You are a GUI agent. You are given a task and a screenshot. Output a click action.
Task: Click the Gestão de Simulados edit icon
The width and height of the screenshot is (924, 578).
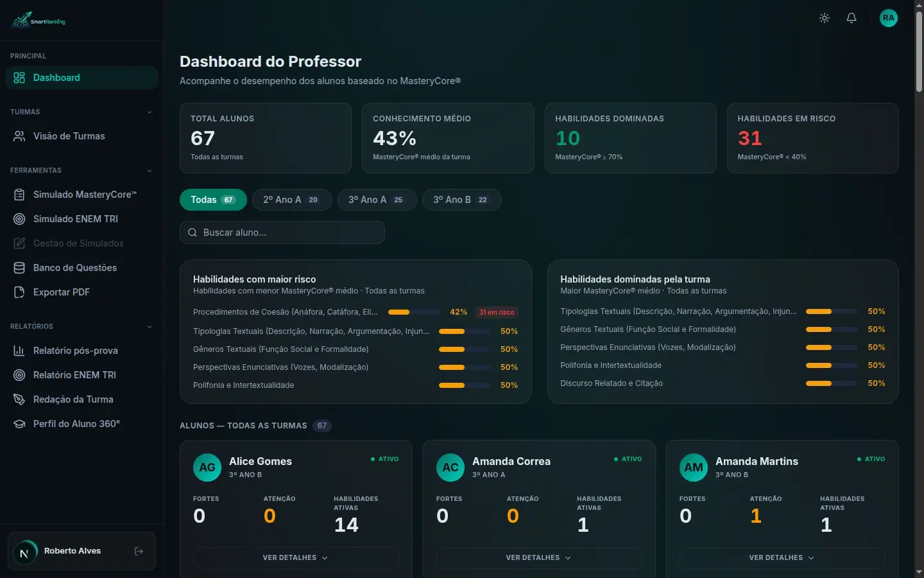(19, 243)
